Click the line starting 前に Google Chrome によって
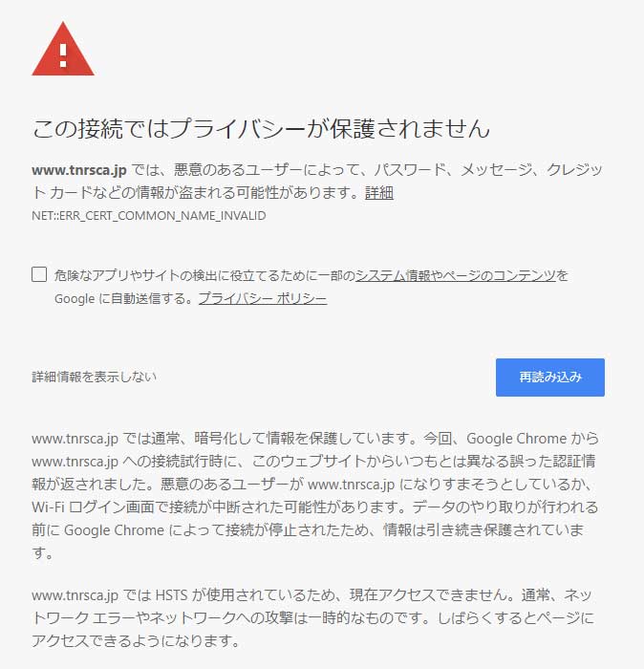Viewport: 644px width, 669px height. point(308,529)
